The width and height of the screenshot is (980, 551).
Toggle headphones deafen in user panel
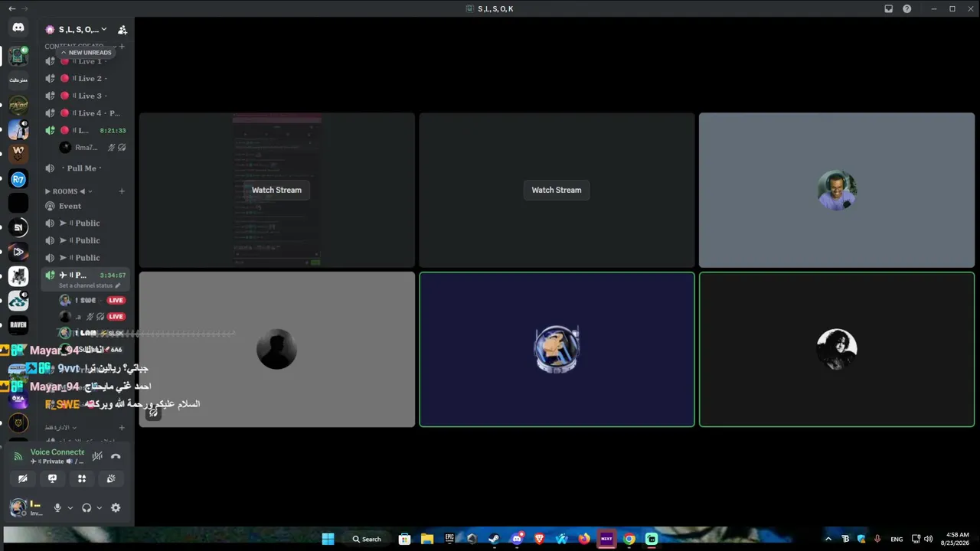coord(87,507)
